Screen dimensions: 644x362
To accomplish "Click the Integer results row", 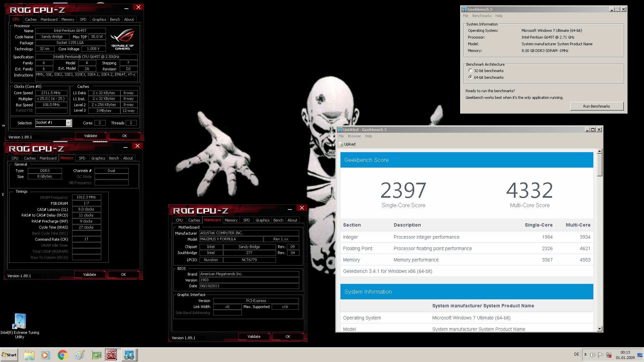I will tap(467, 237).
